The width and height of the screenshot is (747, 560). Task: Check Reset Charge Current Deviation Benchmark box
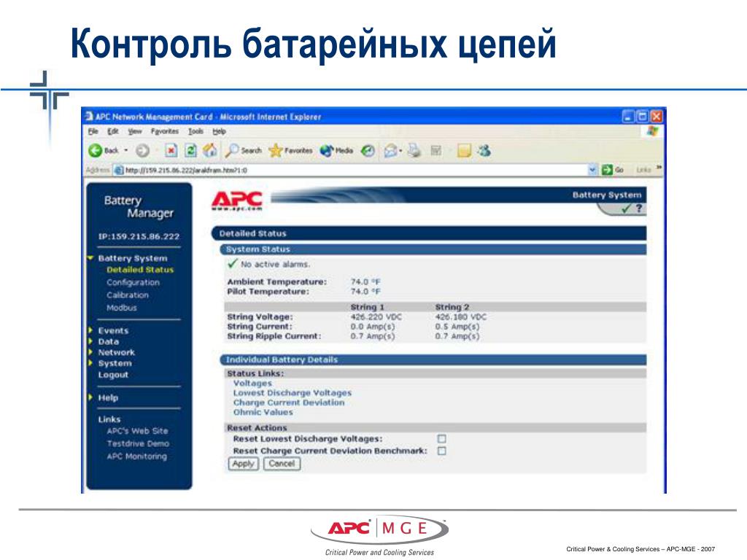click(441, 451)
